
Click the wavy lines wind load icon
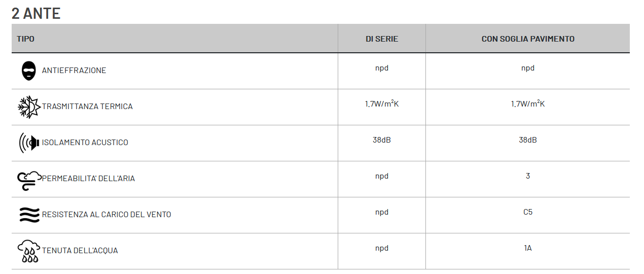(29, 215)
